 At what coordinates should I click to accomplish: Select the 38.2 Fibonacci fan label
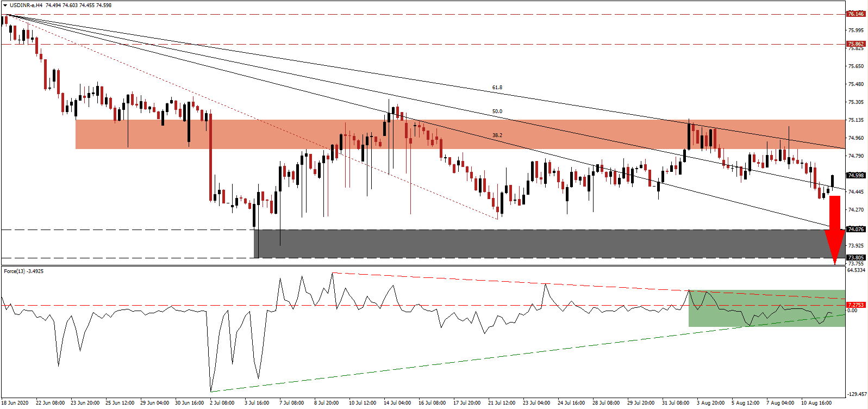pos(497,135)
